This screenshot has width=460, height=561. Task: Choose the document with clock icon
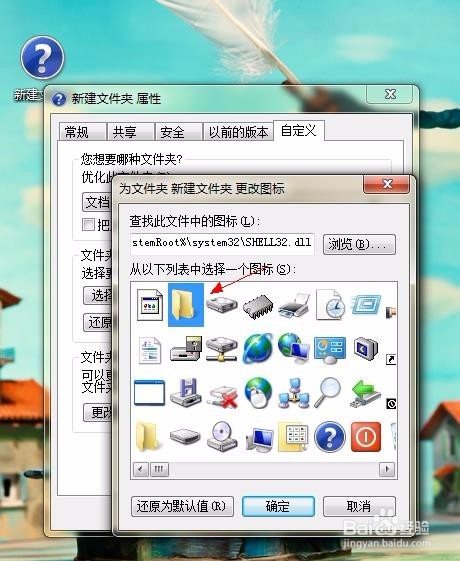pyautogui.click(x=330, y=305)
